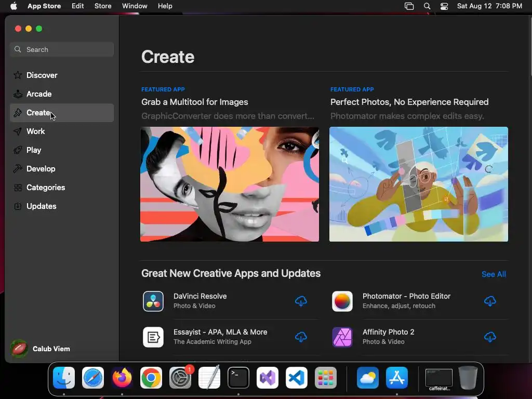Open Visual Studio Code from the Dock

click(297, 378)
